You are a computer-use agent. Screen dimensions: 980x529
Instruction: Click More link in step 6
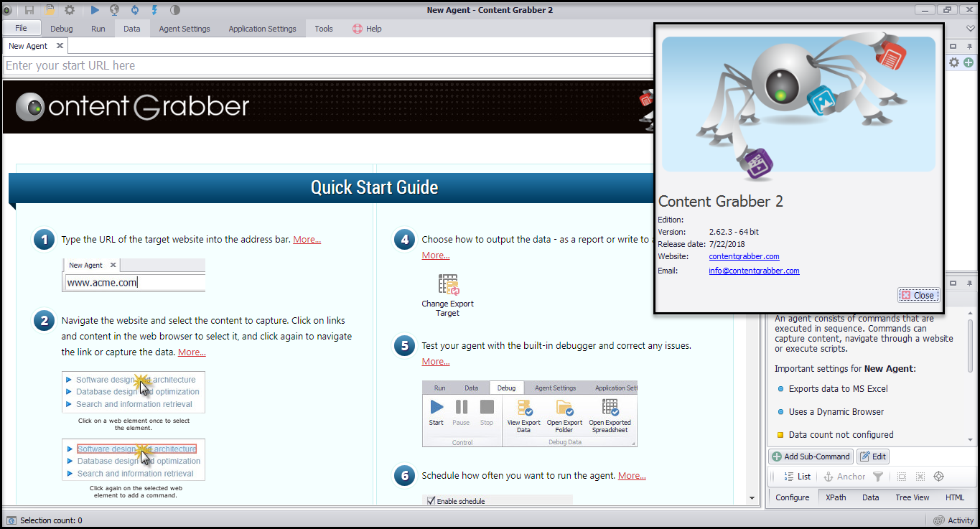[632, 476]
